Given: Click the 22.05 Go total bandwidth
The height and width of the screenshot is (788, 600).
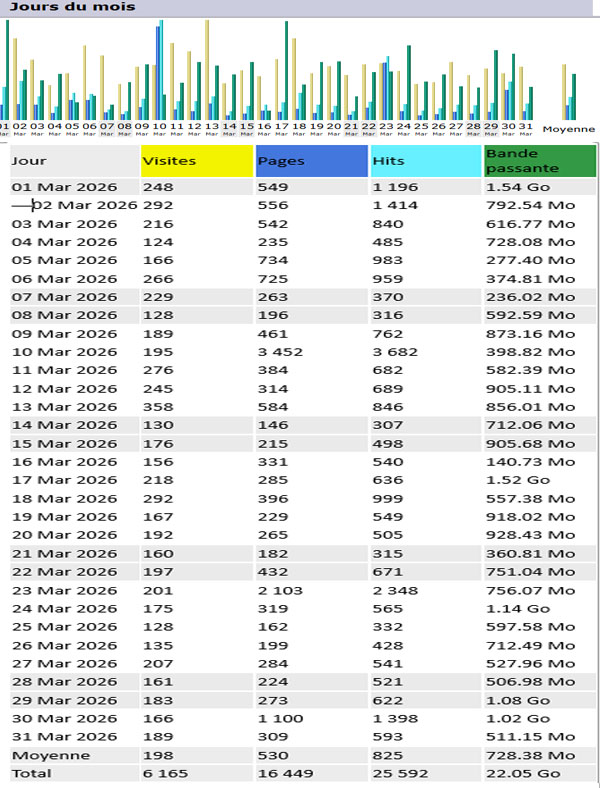Looking at the screenshot, I should pyautogui.click(x=523, y=774).
